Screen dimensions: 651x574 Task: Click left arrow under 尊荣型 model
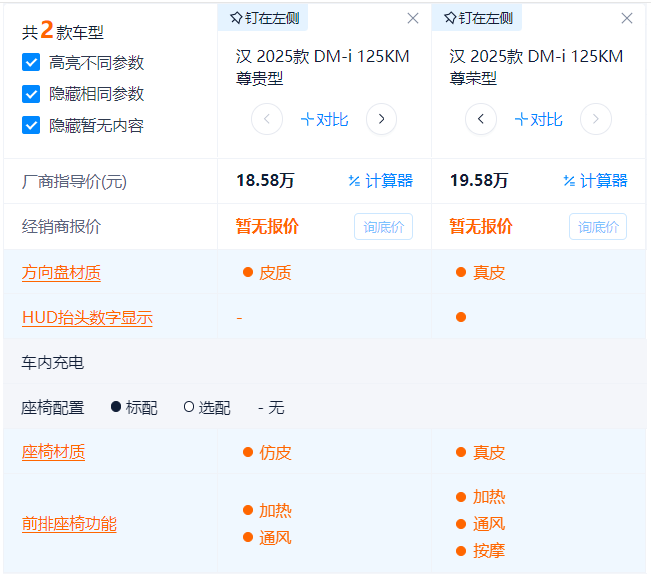pyautogui.click(x=481, y=120)
